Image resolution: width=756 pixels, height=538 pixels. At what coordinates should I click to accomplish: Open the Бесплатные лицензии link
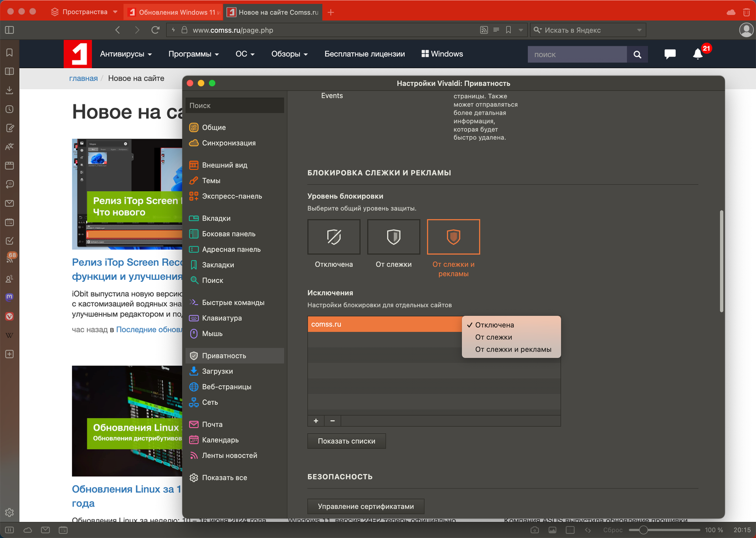365,54
